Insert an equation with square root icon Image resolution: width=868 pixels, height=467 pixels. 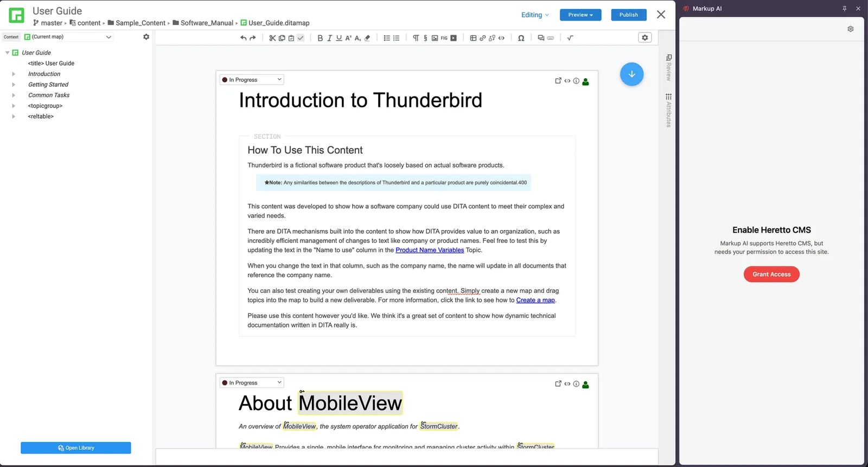click(x=570, y=38)
